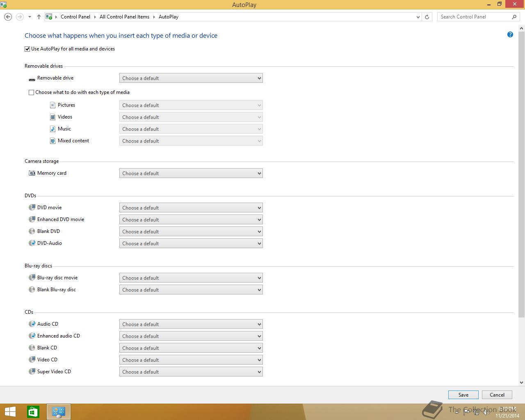This screenshot has width=525, height=420.
Task: Click the Blu-ray discs section heading
Action: coord(39,266)
